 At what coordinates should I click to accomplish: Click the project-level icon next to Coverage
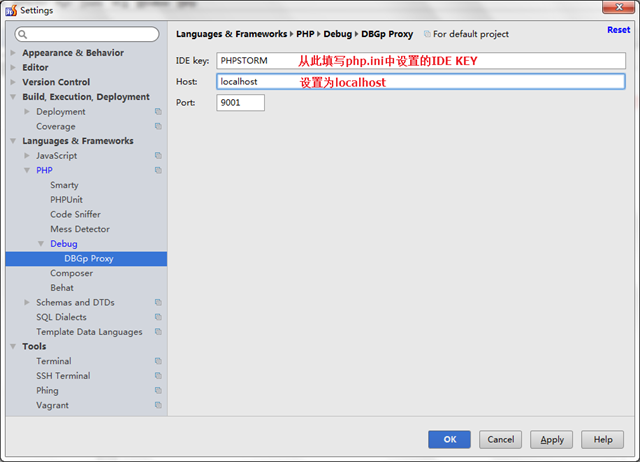[x=158, y=126]
